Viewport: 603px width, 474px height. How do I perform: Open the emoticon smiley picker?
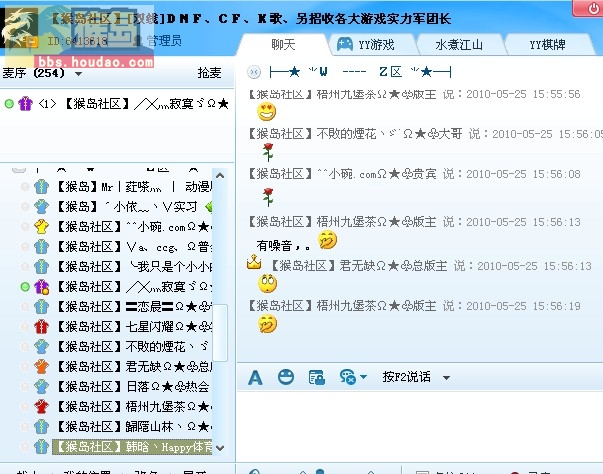286,377
